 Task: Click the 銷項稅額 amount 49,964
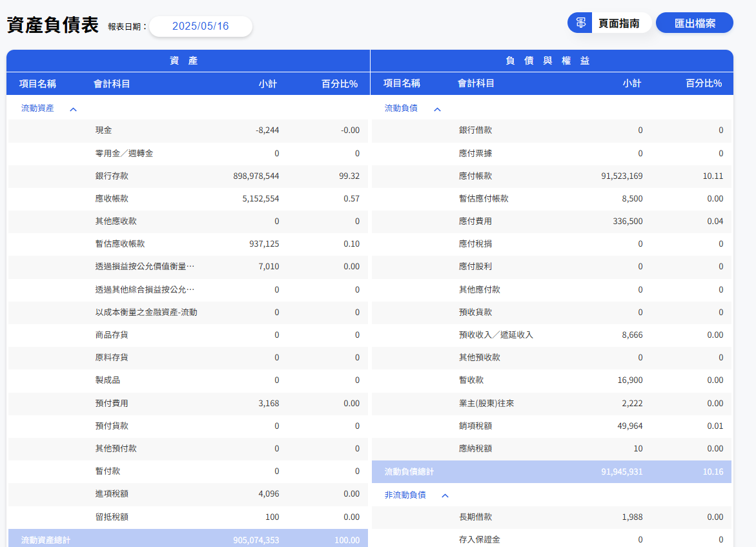click(x=630, y=426)
